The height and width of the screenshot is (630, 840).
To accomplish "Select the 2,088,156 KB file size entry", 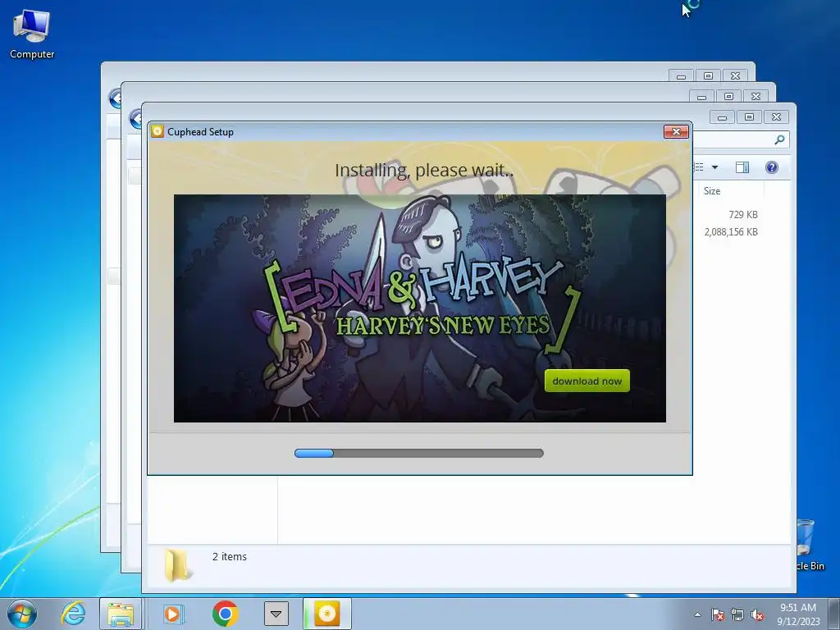I will [x=731, y=232].
